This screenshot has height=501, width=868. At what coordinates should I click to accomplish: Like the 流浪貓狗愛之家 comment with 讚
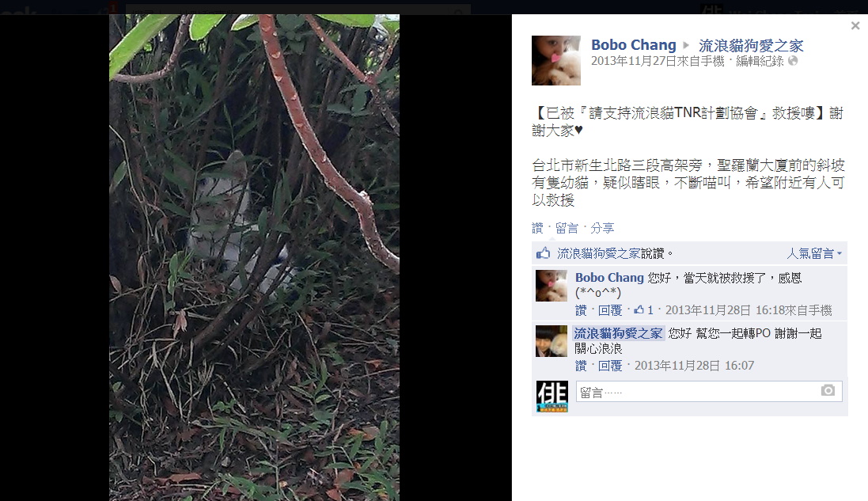pyautogui.click(x=581, y=366)
